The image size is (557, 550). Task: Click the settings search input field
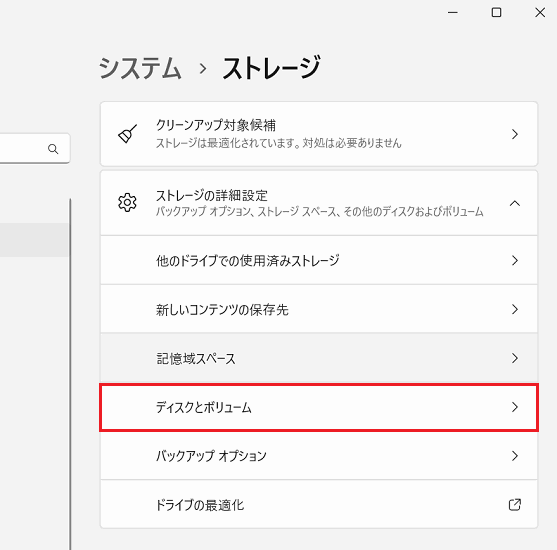click(35, 149)
